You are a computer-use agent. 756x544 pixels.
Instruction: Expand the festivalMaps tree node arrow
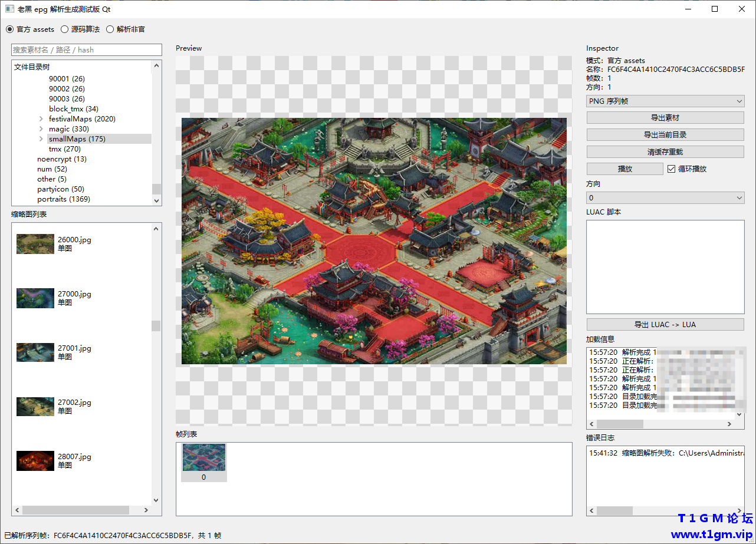pos(41,119)
